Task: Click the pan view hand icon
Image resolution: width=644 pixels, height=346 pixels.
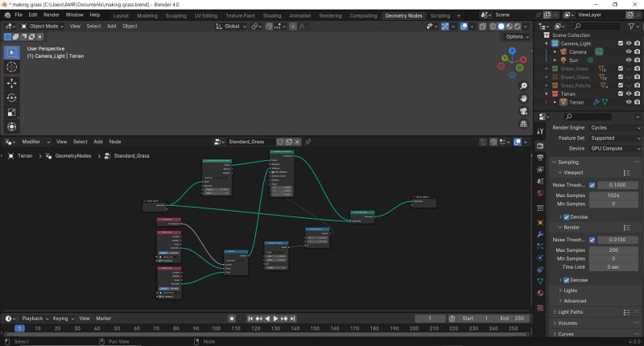Action: click(523, 98)
